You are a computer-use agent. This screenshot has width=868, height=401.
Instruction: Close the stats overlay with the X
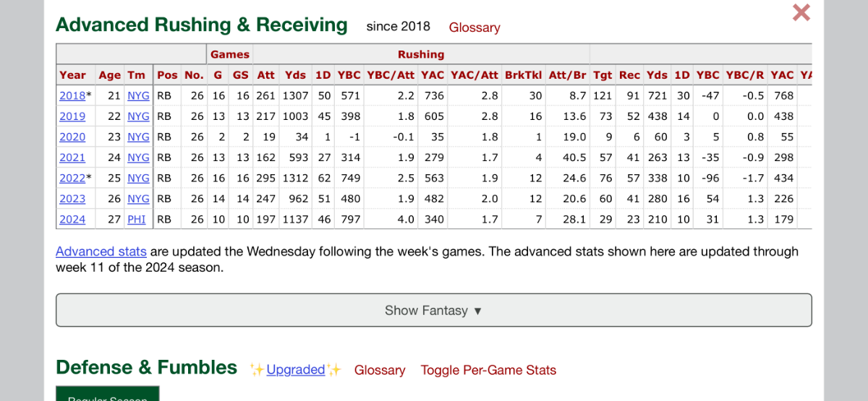(801, 12)
